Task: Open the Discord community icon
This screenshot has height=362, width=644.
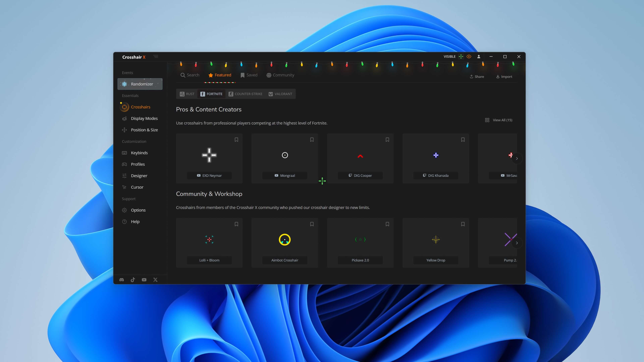Action: 122,280
